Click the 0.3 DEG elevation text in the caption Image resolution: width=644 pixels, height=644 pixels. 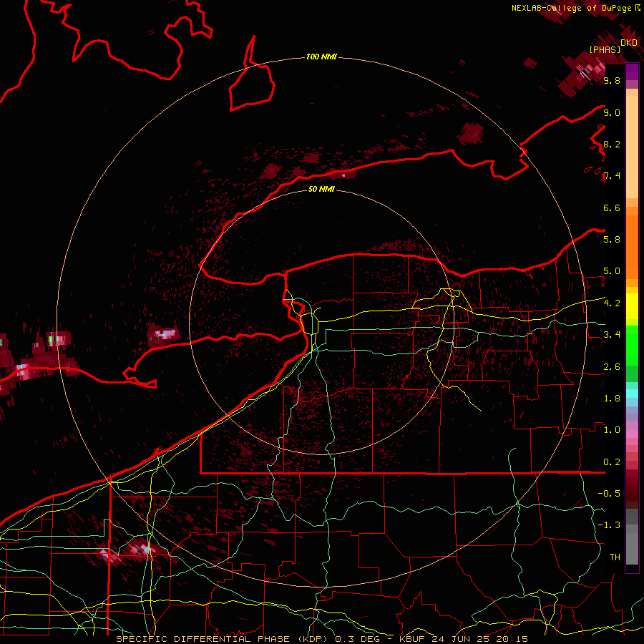coord(356,639)
